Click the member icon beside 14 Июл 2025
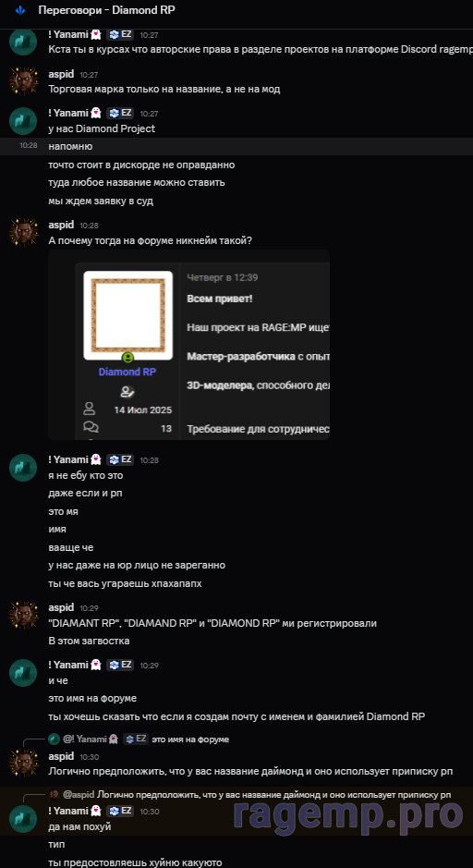Image resolution: width=473 pixels, height=868 pixels. pyautogui.click(x=89, y=410)
